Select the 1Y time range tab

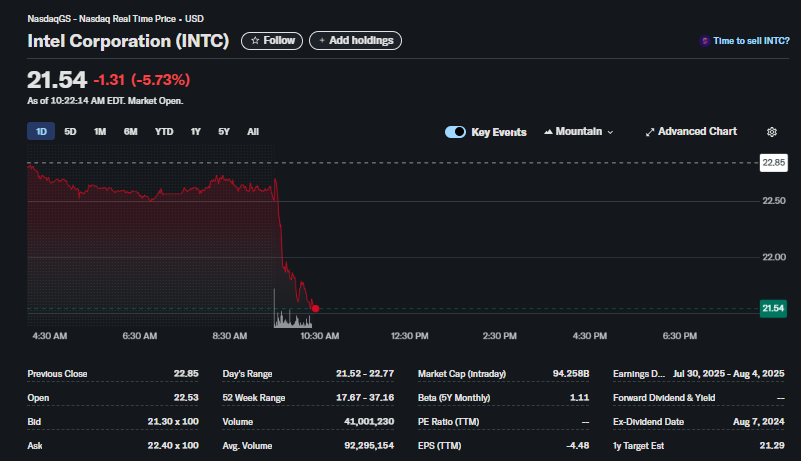click(x=196, y=132)
